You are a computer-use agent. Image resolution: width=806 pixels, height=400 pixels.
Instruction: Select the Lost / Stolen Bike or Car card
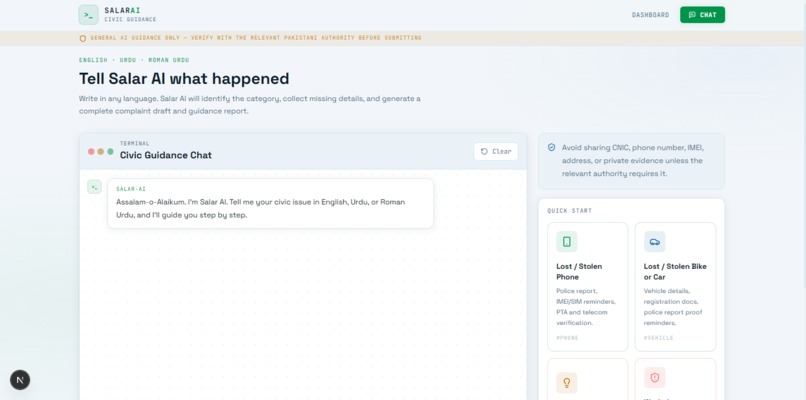(675, 287)
